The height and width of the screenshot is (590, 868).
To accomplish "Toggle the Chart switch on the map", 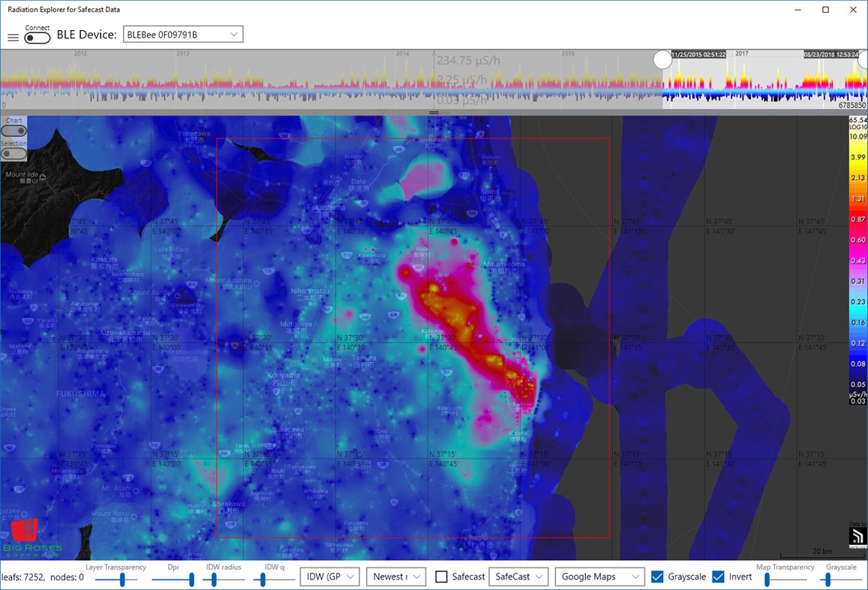I will click(x=14, y=130).
